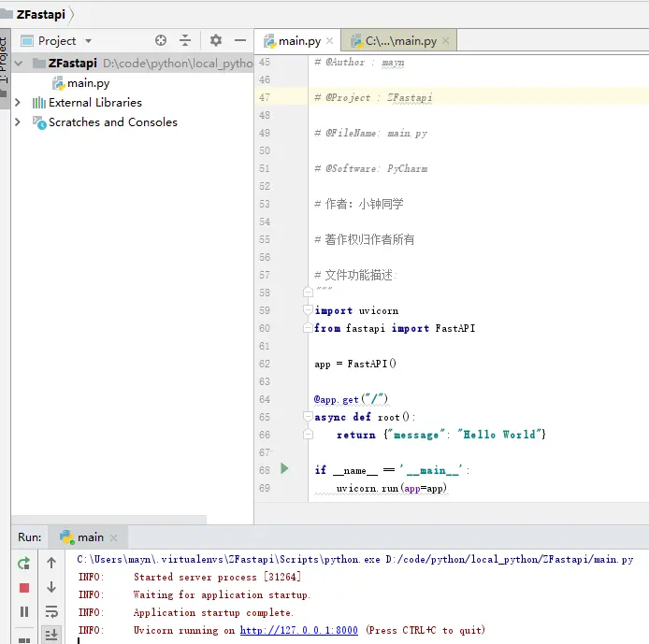Open the http://127.0.0.1:8000 link
Viewport: 649px width, 644px height.
click(299, 630)
